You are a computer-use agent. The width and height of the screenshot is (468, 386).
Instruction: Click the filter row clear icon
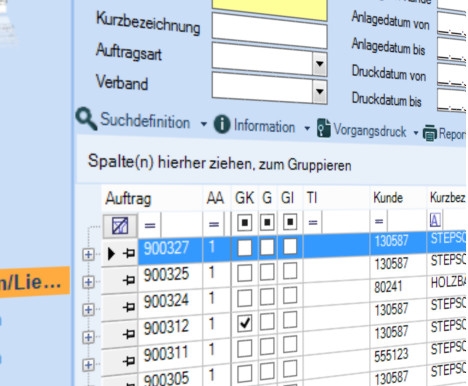119,225
